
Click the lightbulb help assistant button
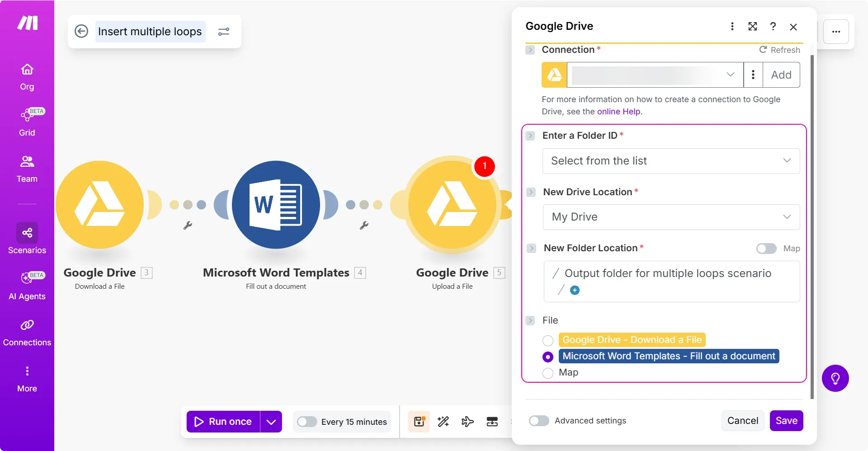point(835,378)
